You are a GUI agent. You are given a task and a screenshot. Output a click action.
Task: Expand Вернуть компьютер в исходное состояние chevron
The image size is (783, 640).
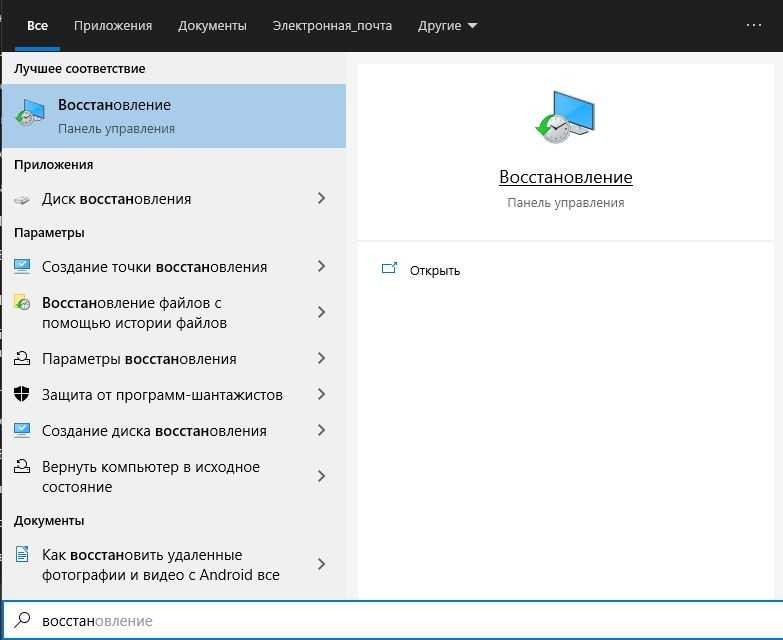(x=322, y=476)
